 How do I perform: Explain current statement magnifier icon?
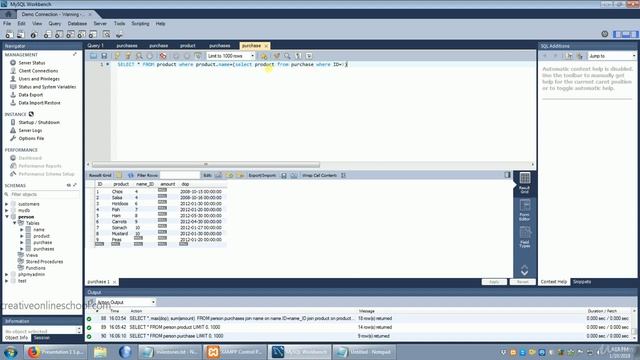[x=139, y=56]
